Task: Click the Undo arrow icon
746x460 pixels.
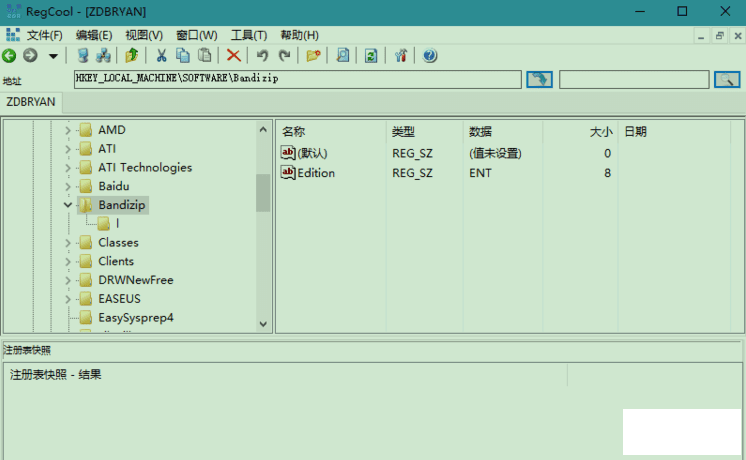Action: [262, 56]
